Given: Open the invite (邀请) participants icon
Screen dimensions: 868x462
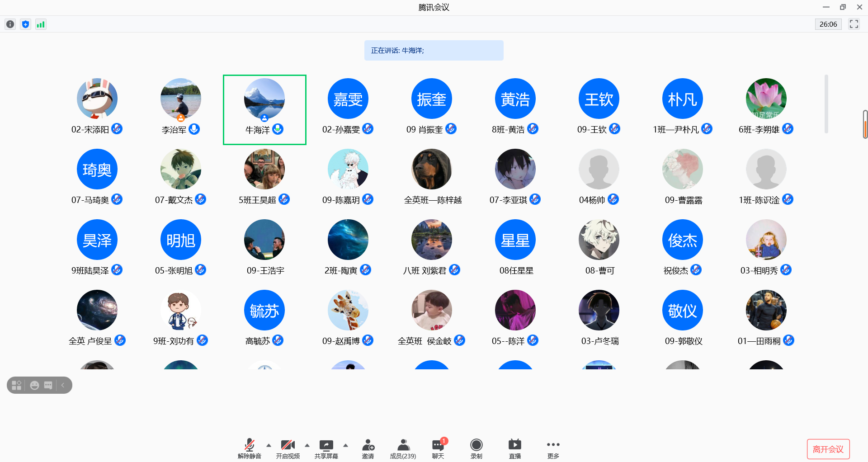Looking at the screenshot, I should 368,448.
